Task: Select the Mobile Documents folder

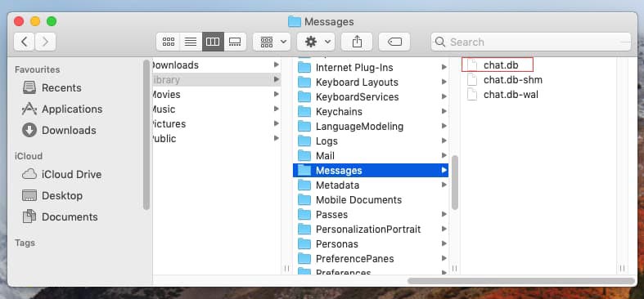Action: 371,200
